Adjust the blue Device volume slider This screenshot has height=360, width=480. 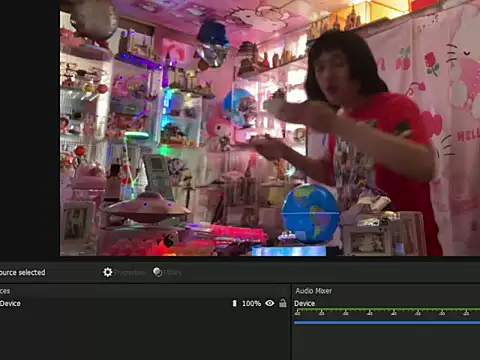tap(387, 322)
